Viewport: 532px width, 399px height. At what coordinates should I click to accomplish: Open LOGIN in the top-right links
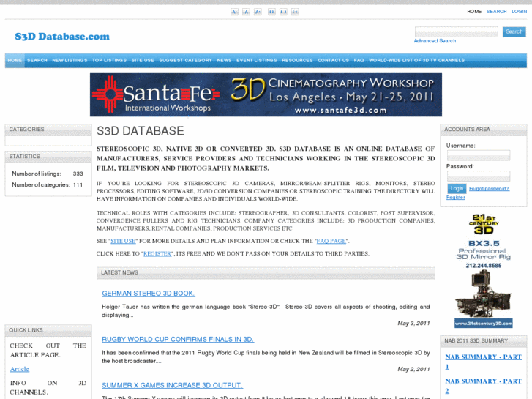(x=519, y=11)
